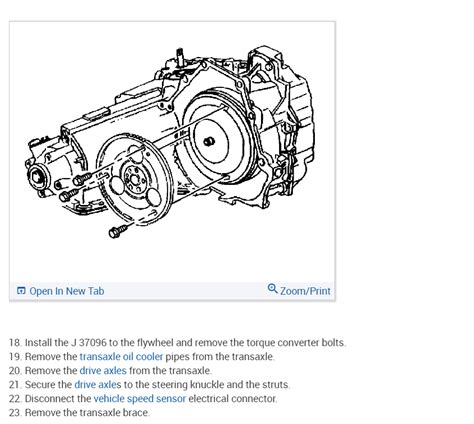This screenshot has width=474, height=424.
Task: Open the diagram via Open In New Tab link
Action: (67, 291)
